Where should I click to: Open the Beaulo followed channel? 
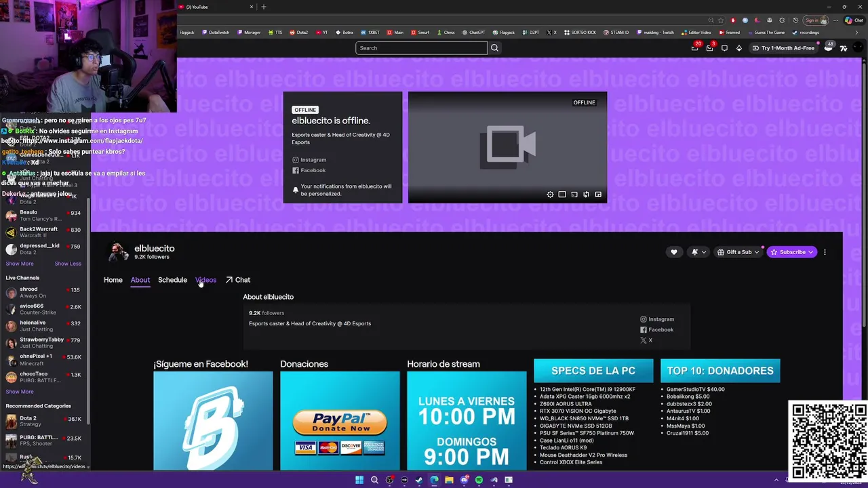pos(43,216)
